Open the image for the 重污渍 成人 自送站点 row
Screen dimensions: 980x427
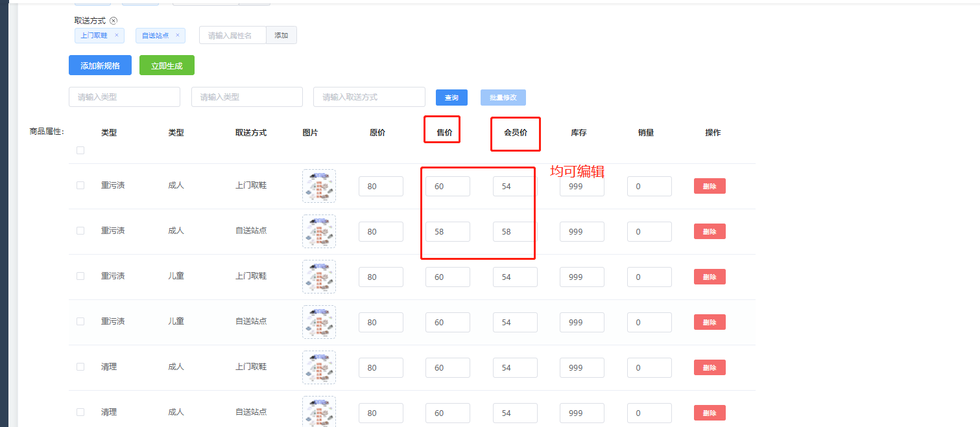pos(319,231)
